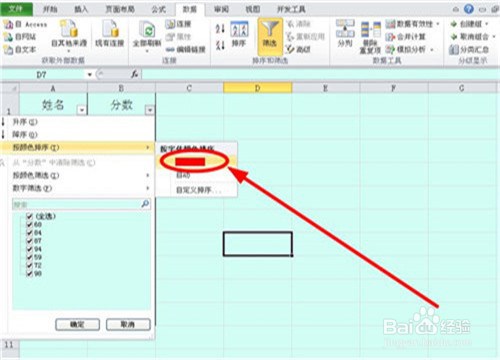Image resolution: width=500 pixels, height=360 pixels.
Task: Select the row 11 header
Action: [9, 345]
